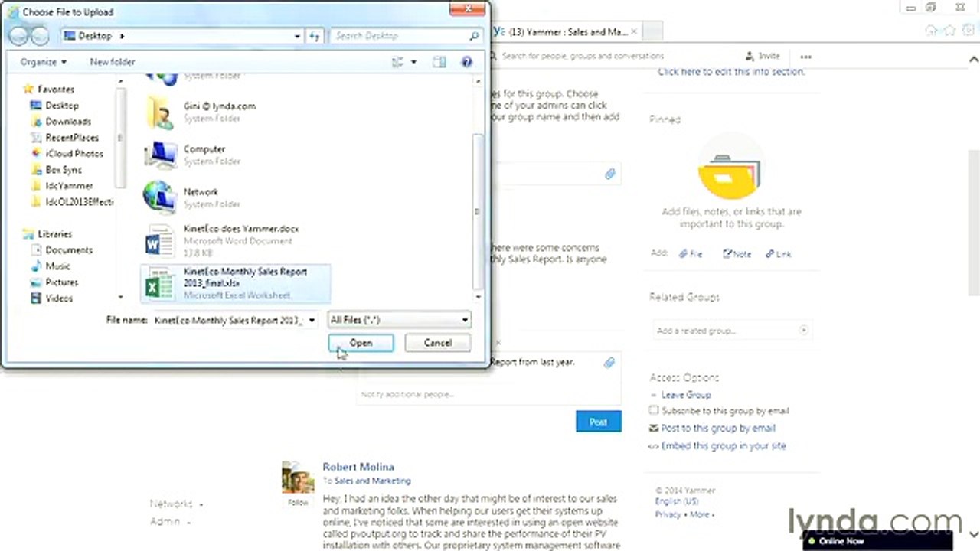Open the English (US) language link
This screenshot has height=551, width=980.
(677, 501)
